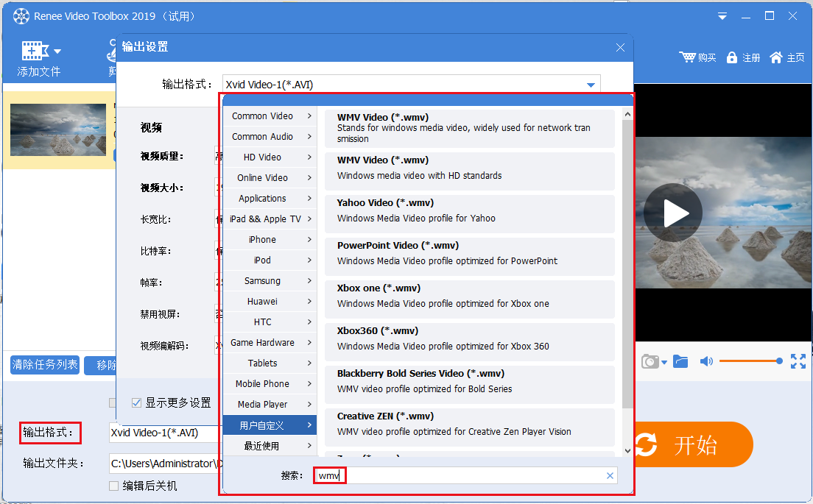Choose the Online Video category
Screen dimensions: 813x504
tap(269, 177)
